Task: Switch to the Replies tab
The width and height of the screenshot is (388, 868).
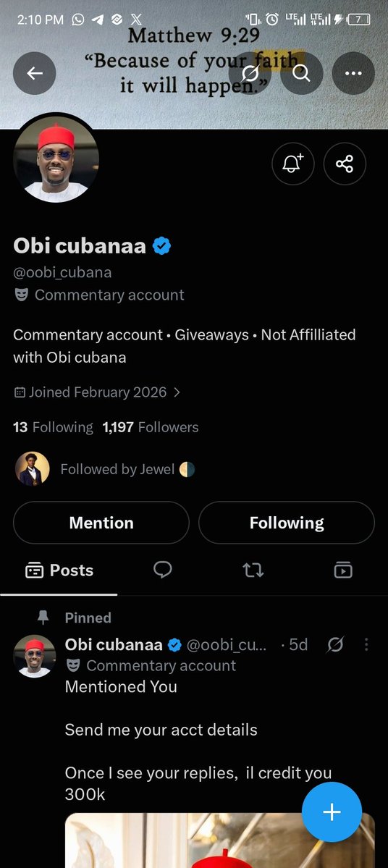Action: pyautogui.click(x=163, y=570)
